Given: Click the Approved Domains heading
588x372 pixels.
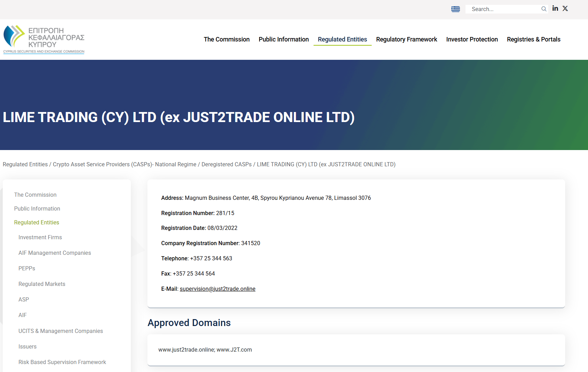Looking at the screenshot, I should (189, 323).
